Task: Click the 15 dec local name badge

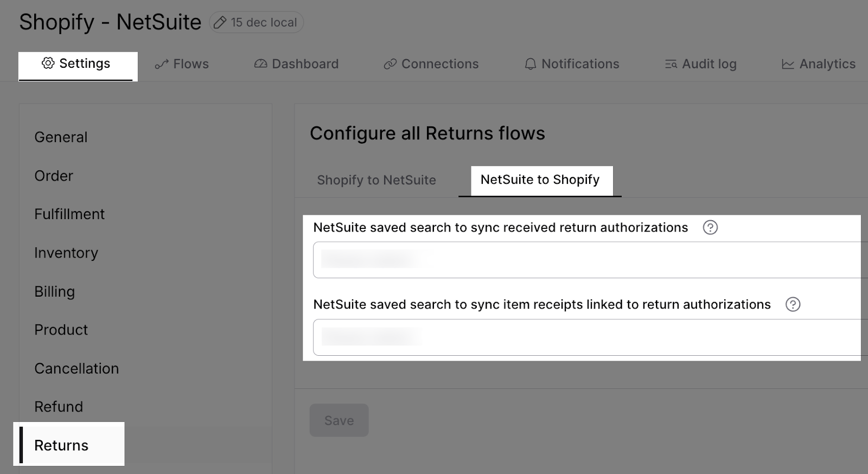Action: pyautogui.click(x=256, y=22)
